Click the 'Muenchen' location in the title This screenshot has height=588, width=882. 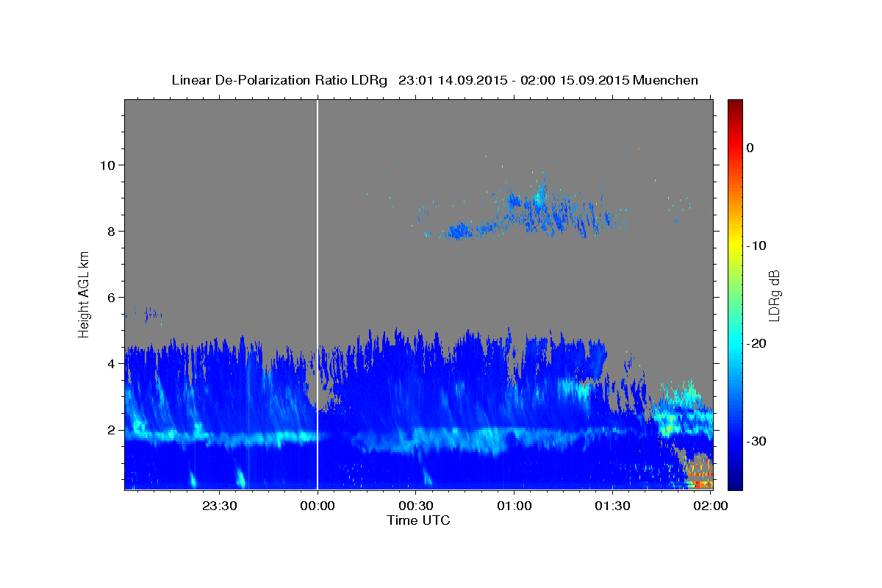665,80
